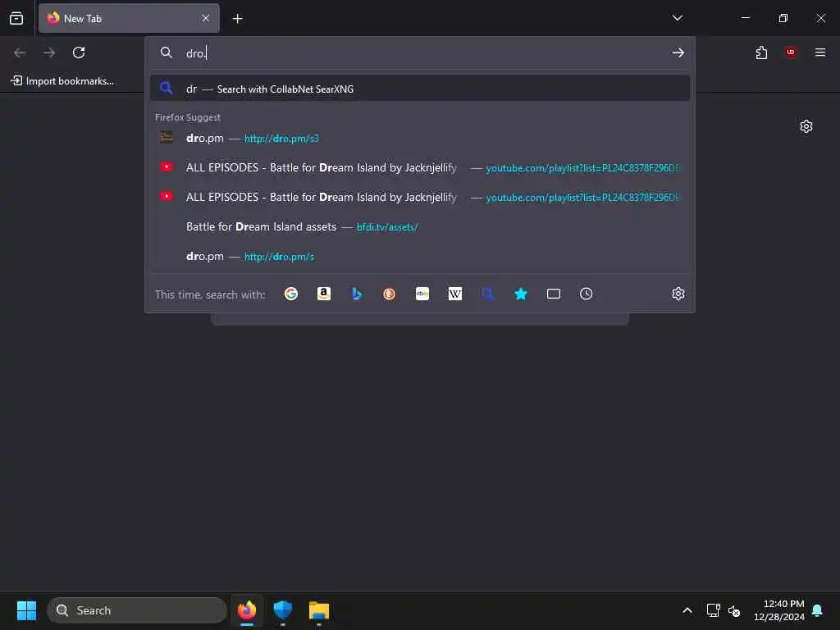Open dro.pm suggestion ending in /s3
Viewport: 840px width, 630px height.
click(420, 138)
